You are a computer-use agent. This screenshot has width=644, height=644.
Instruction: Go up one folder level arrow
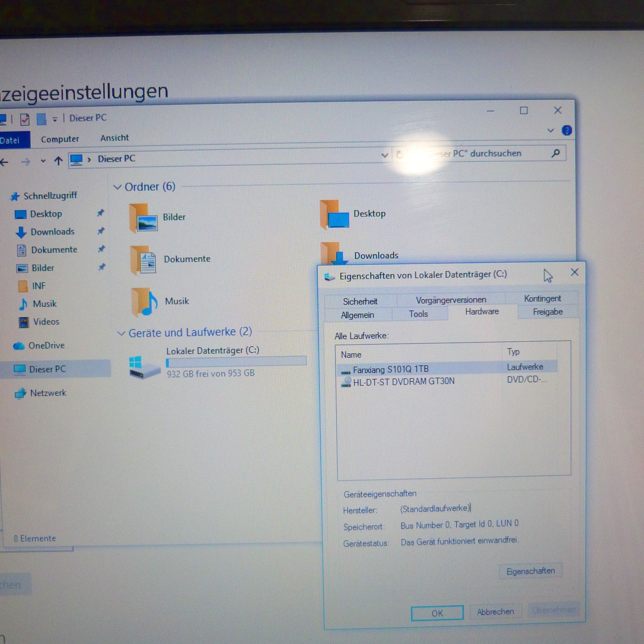(58, 161)
